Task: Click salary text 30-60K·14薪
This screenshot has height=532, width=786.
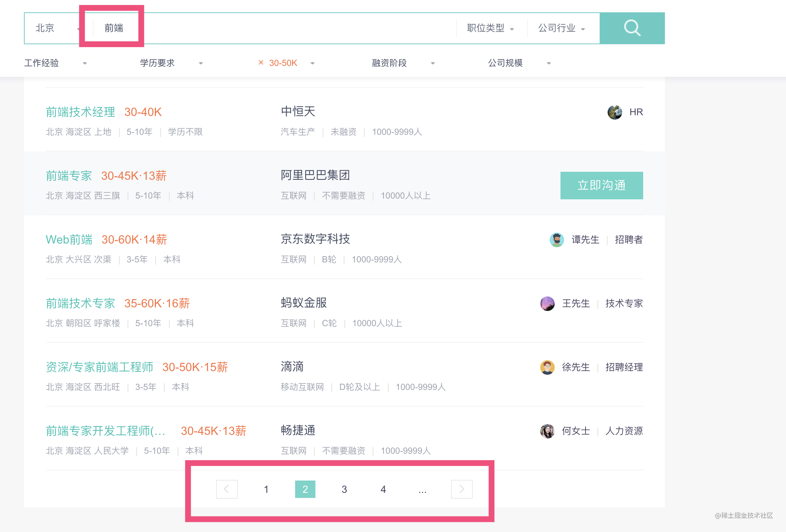Action: click(x=134, y=240)
